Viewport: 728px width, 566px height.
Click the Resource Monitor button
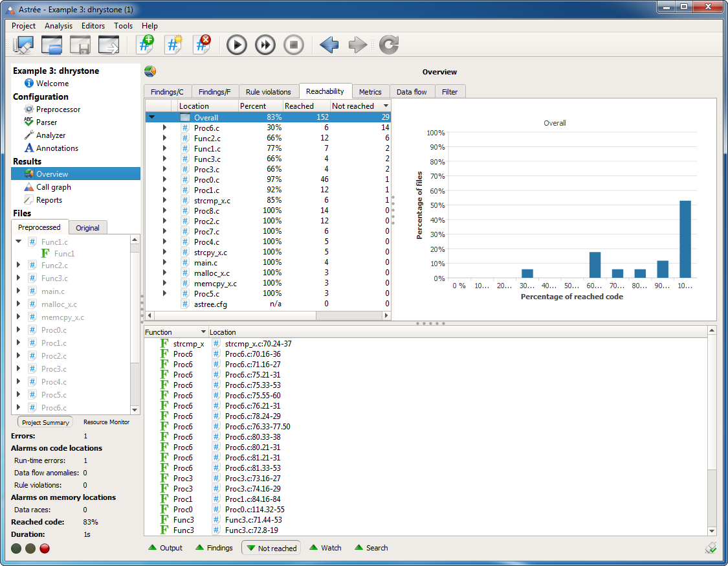(x=106, y=422)
